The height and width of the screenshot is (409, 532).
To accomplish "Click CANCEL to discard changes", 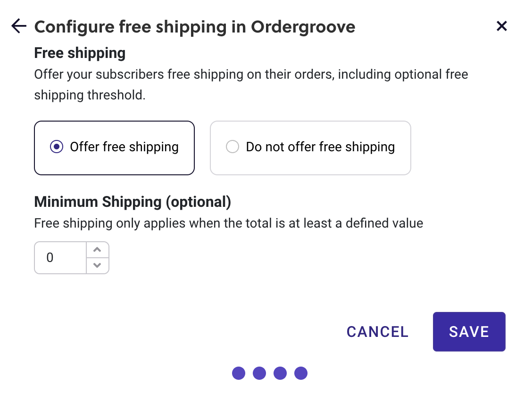I will pos(377,332).
